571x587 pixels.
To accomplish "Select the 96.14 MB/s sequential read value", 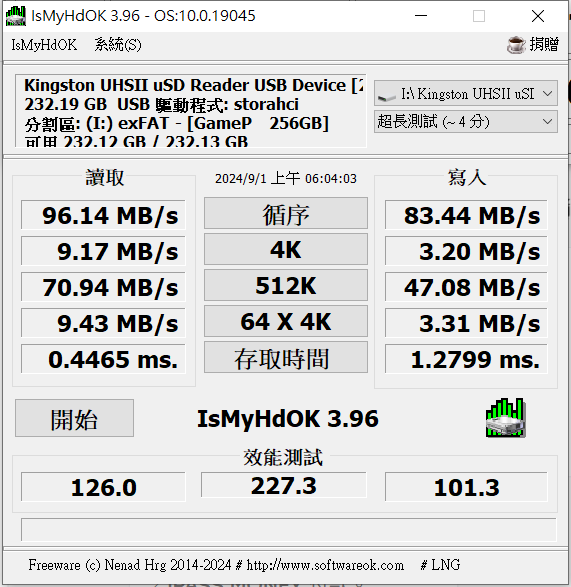I will [103, 215].
